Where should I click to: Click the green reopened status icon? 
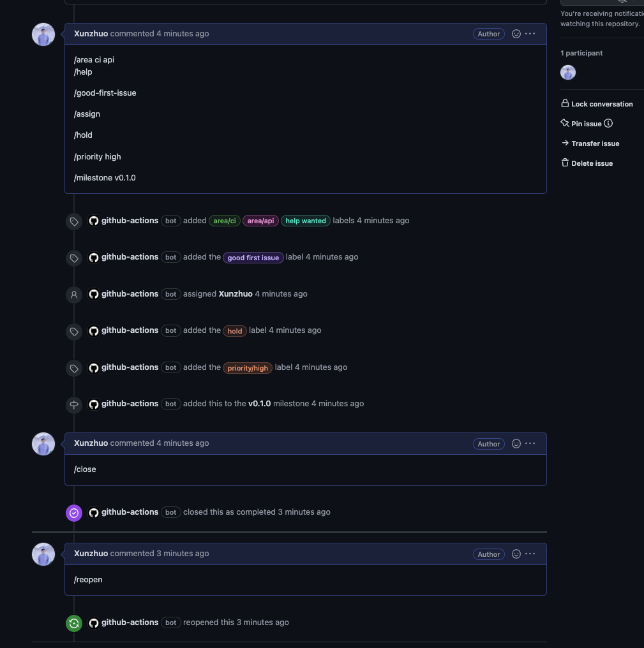pos(74,623)
